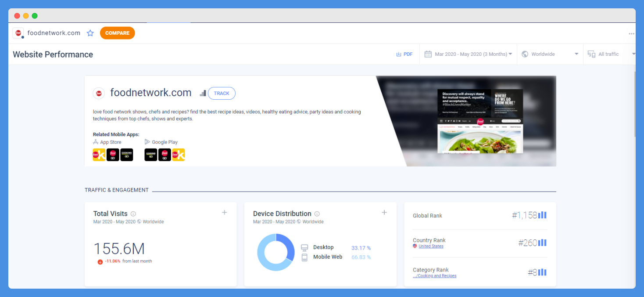Viewport: 644px width, 297px height.
Task: Open the Cooking and Recipes category link
Action: 434,276
